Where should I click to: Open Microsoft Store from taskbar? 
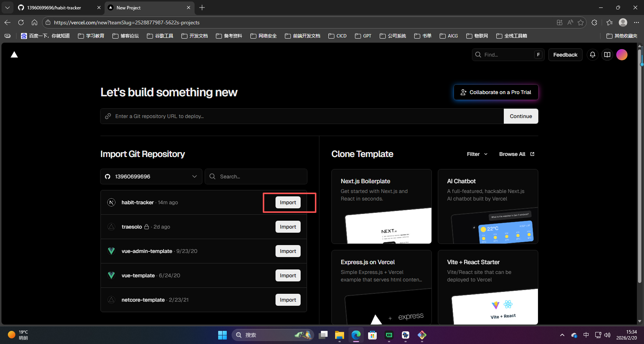(x=373, y=335)
